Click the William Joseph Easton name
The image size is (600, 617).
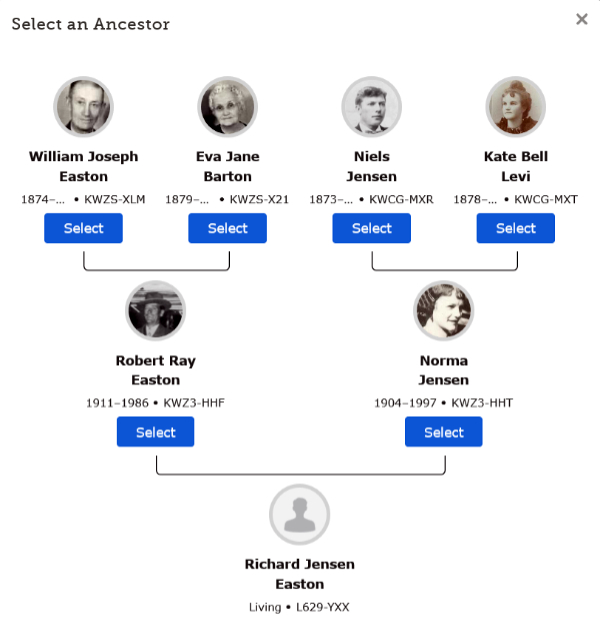(x=83, y=166)
